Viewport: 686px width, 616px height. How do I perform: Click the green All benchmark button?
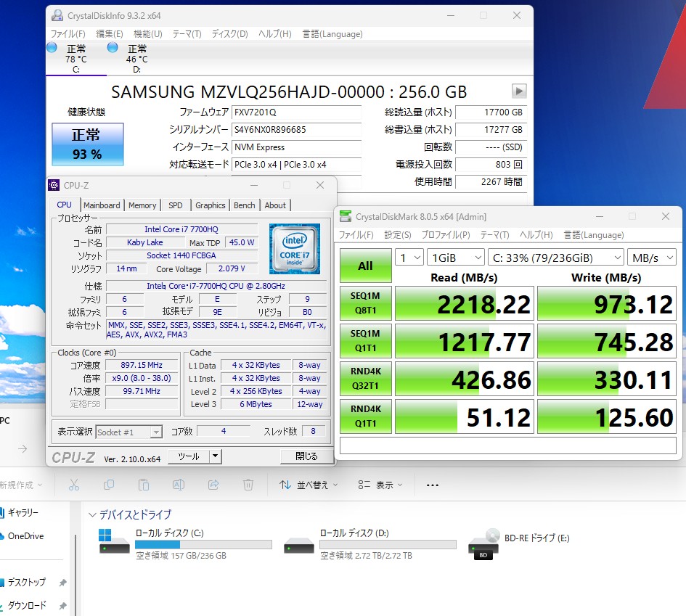(365, 266)
